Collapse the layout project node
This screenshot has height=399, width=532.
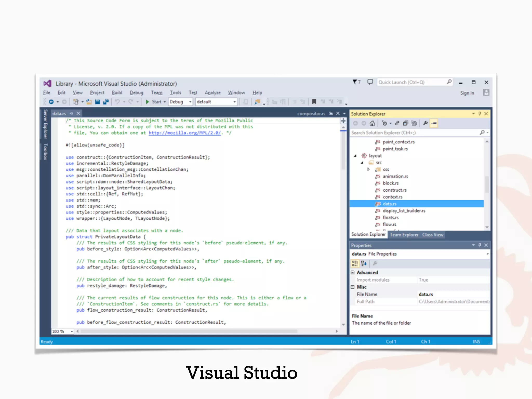[355, 156]
